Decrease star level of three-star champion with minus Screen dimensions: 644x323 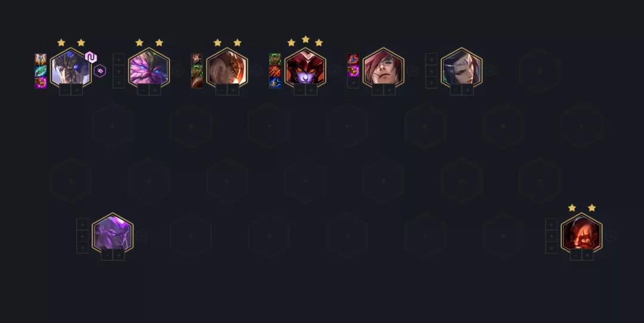(x=299, y=89)
